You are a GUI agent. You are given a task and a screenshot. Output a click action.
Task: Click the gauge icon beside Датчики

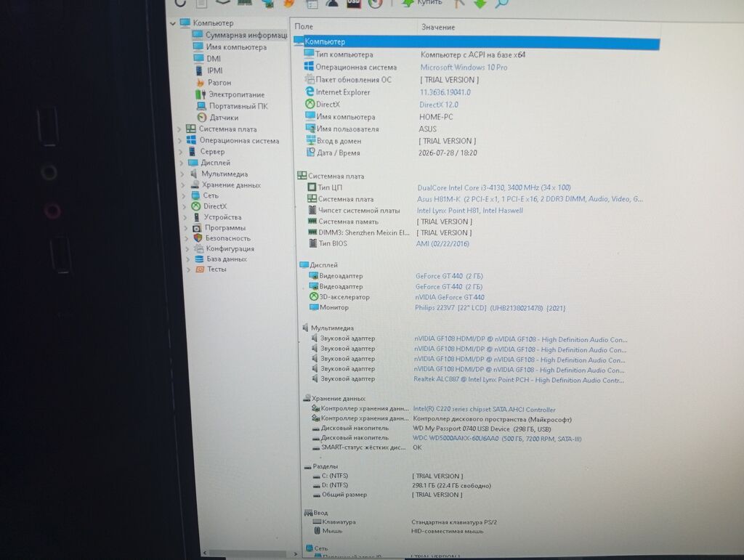click(x=202, y=117)
